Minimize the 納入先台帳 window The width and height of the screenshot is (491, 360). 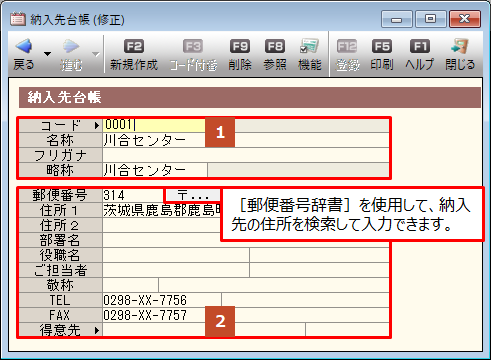pyautogui.click(x=397, y=19)
